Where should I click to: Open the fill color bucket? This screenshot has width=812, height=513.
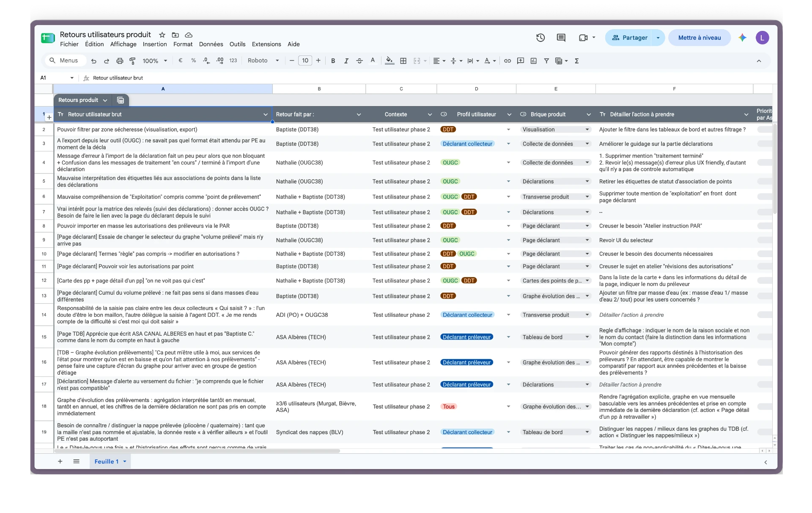(x=390, y=61)
